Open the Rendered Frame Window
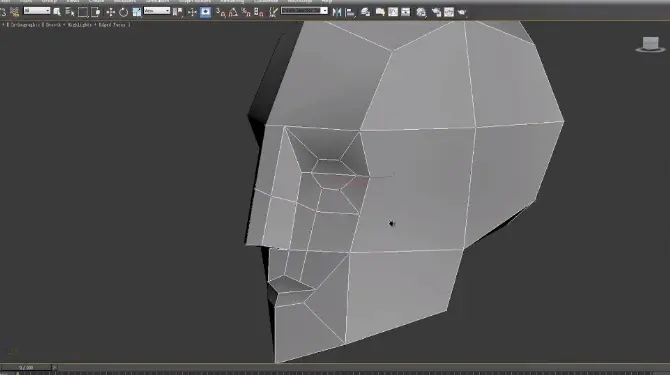This screenshot has height=375, width=670. 449,12
